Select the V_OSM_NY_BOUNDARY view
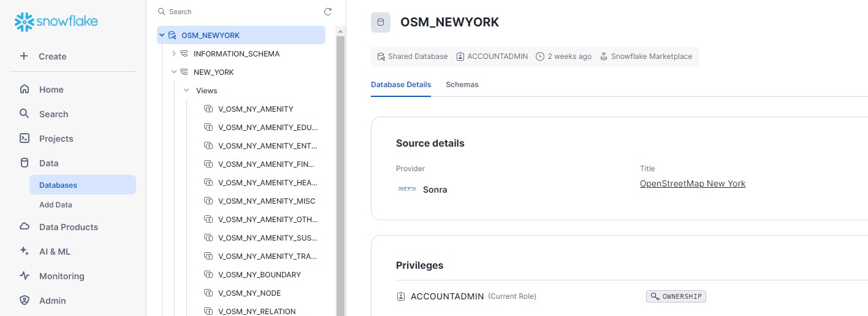The width and height of the screenshot is (868, 316). pyautogui.click(x=259, y=274)
